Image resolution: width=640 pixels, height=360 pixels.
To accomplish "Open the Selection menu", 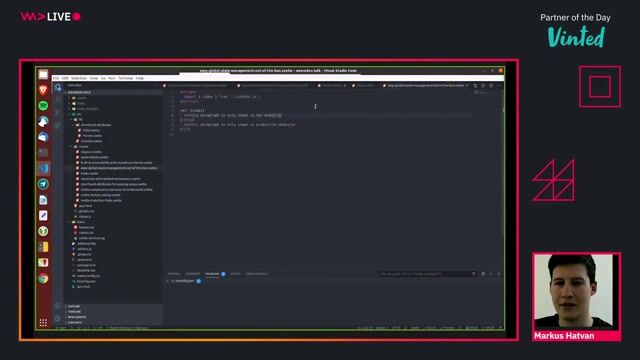I will (79, 78).
